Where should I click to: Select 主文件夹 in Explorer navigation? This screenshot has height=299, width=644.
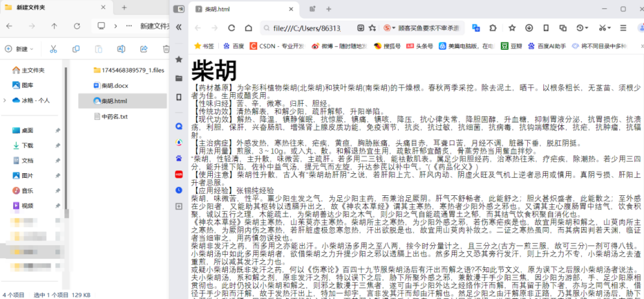pos(29,70)
